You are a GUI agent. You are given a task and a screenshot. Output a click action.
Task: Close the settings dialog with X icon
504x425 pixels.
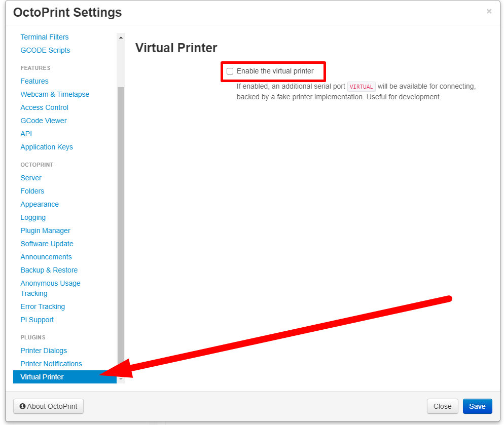click(x=489, y=11)
